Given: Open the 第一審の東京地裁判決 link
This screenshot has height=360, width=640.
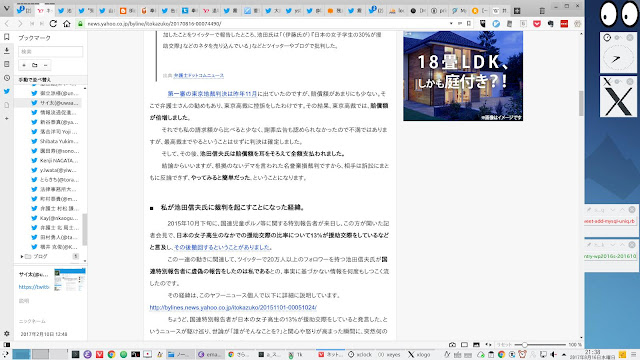Looking at the screenshot, I should (212, 93).
